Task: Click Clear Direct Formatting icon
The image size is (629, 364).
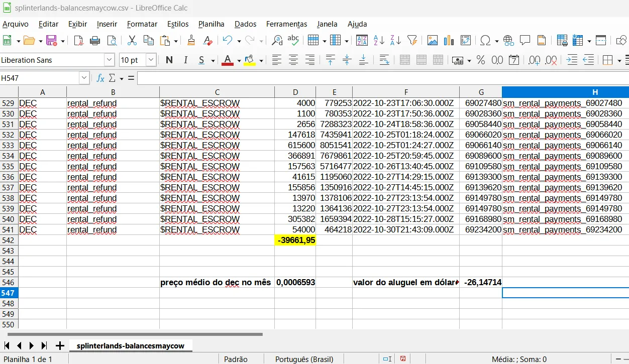Action: coord(207,41)
